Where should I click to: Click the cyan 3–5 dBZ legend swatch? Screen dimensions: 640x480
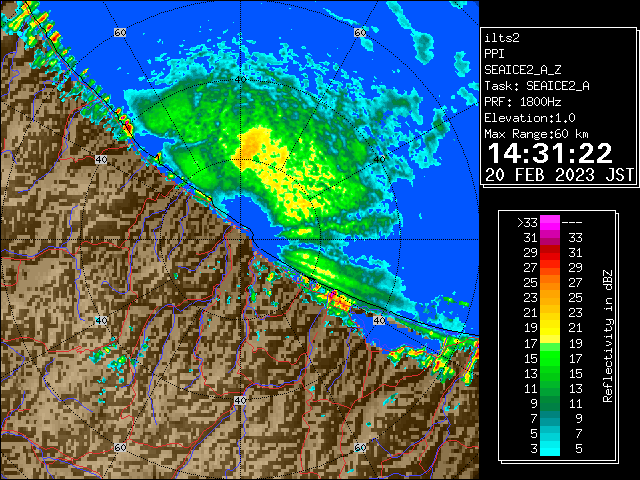click(x=550, y=448)
